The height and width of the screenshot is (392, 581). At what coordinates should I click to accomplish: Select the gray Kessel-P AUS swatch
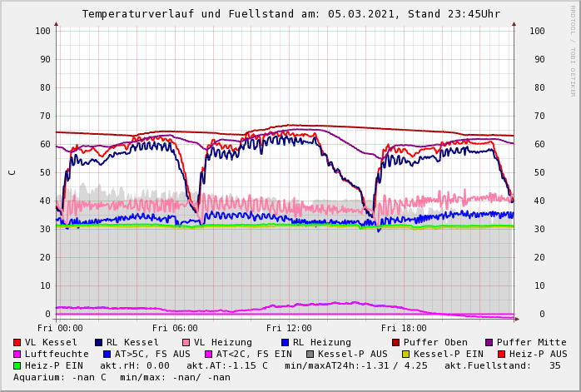click(310, 354)
